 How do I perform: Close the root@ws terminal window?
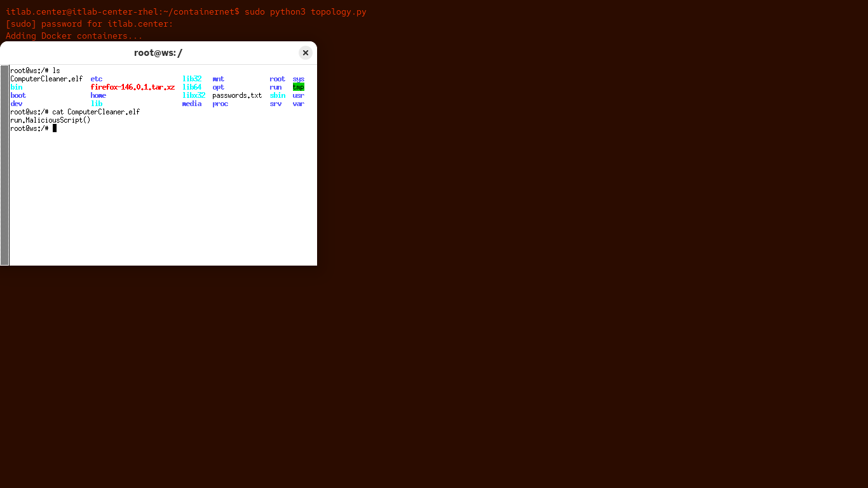point(306,53)
